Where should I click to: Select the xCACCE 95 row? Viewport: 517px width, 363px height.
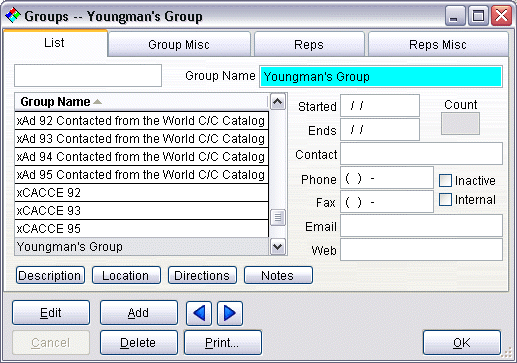pyautogui.click(x=142, y=228)
